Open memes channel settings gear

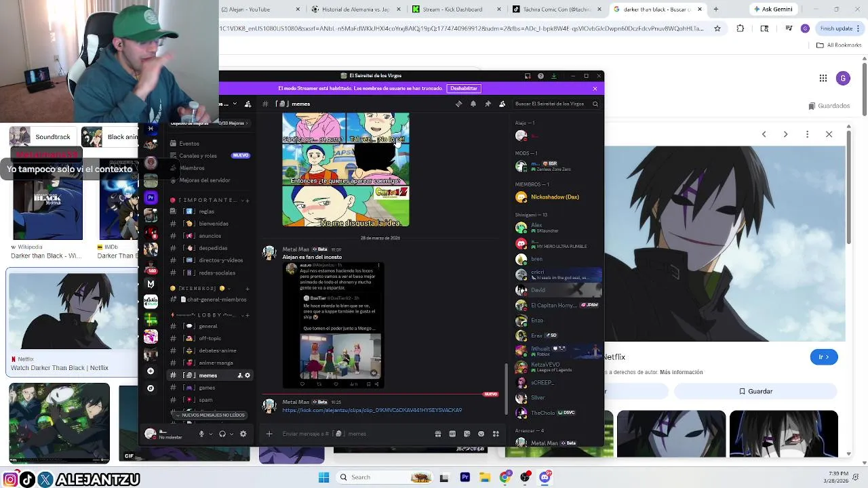coord(248,375)
